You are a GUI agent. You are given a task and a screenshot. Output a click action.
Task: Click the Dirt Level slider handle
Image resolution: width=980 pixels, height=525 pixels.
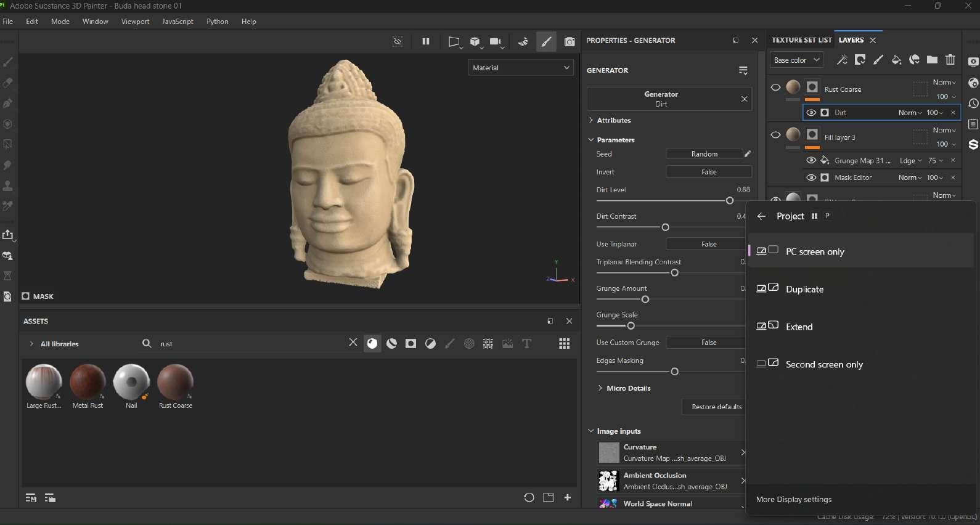tap(730, 201)
